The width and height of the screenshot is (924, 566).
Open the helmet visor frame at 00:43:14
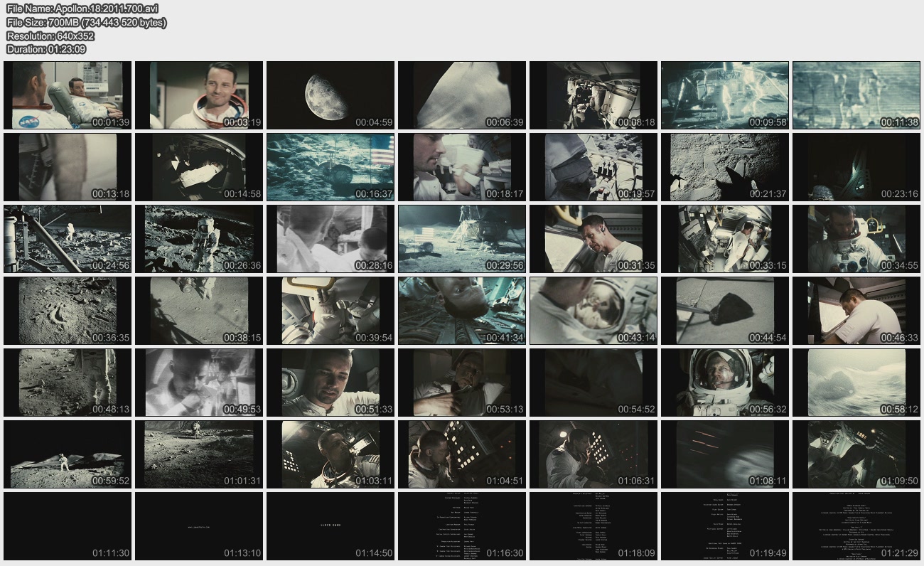[x=593, y=311]
